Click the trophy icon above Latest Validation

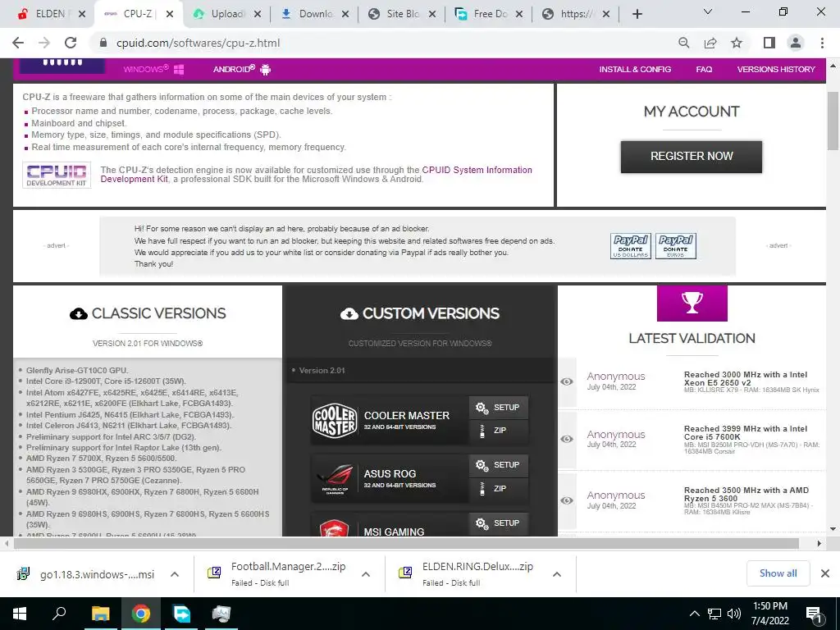(x=692, y=303)
